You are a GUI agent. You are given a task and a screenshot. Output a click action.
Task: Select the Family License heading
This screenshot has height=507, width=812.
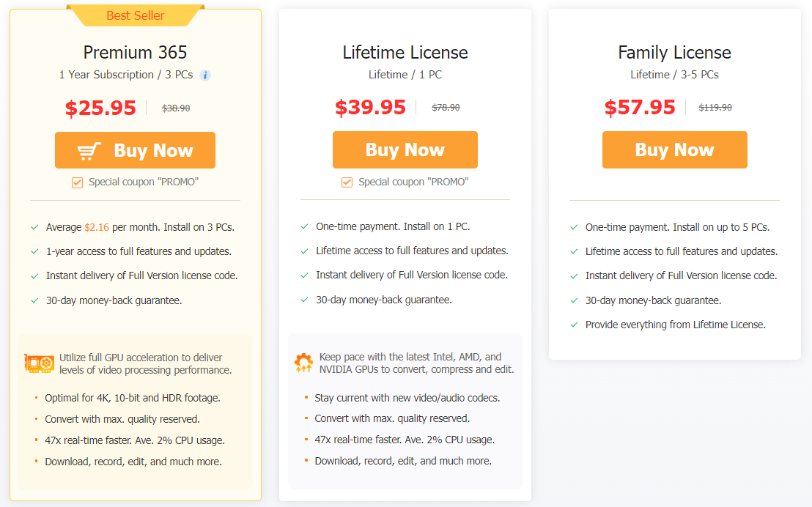pyautogui.click(x=674, y=53)
